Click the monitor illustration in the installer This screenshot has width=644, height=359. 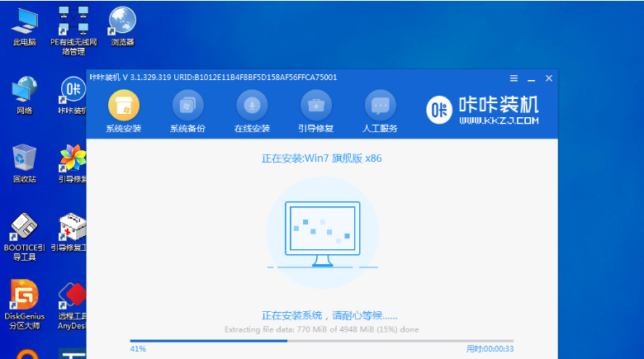322,229
